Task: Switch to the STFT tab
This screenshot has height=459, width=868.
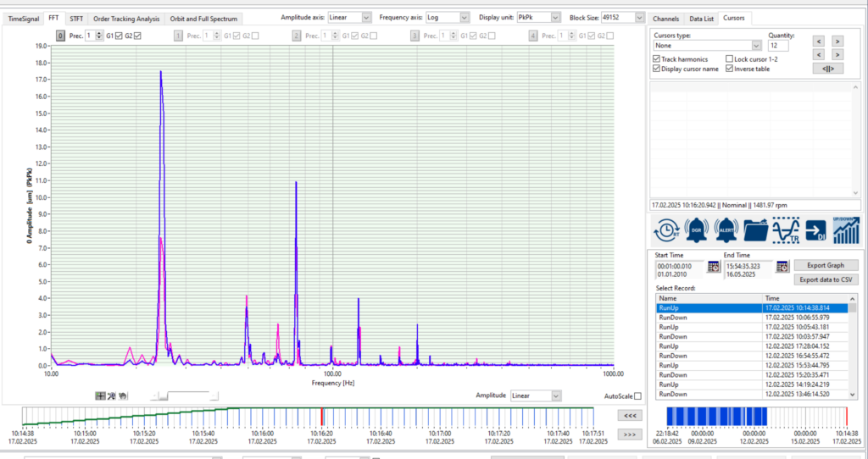Action: point(76,19)
